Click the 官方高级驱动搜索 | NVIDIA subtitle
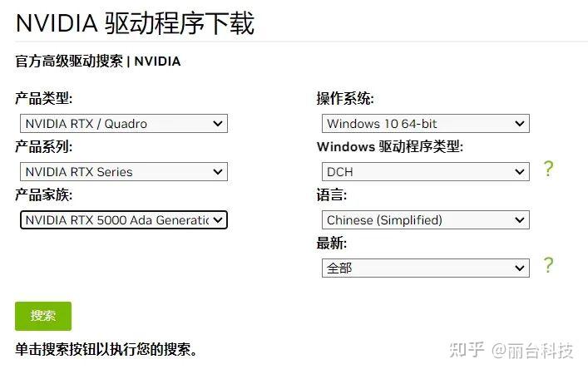Image resolution: width=588 pixels, height=374 pixels. pos(98,61)
